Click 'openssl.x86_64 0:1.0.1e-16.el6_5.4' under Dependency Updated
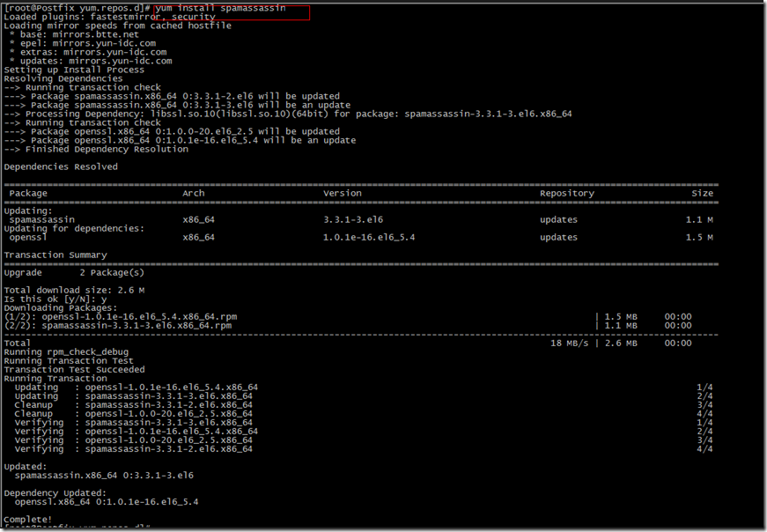This screenshot has width=767, height=532. [x=107, y=501]
